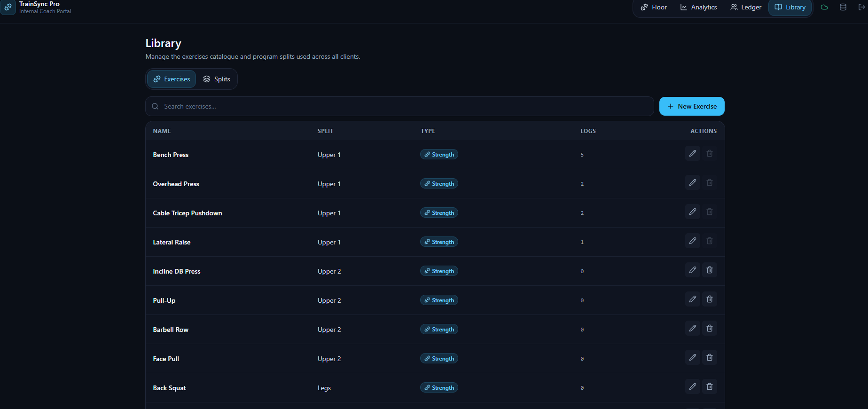The image size is (868, 409).
Task: Edit the Back Squat exercise
Action: (692, 386)
